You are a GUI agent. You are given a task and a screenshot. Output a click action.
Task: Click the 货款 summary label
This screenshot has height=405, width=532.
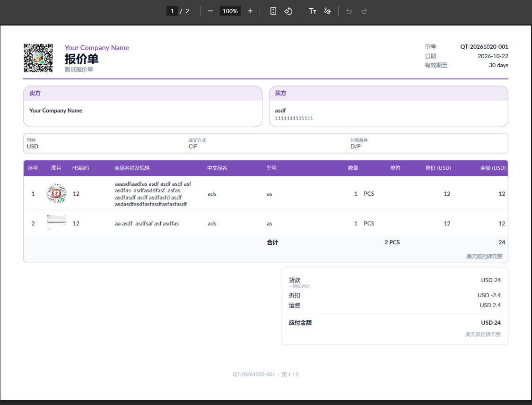(295, 280)
